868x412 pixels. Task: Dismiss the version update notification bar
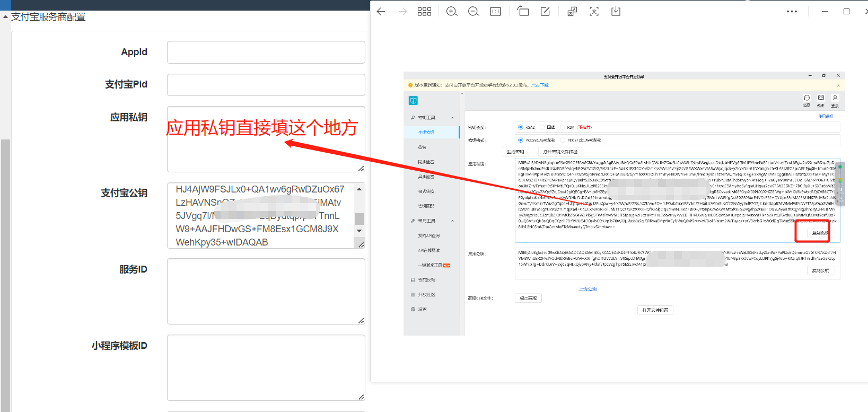pyautogui.click(x=838, y=85)
